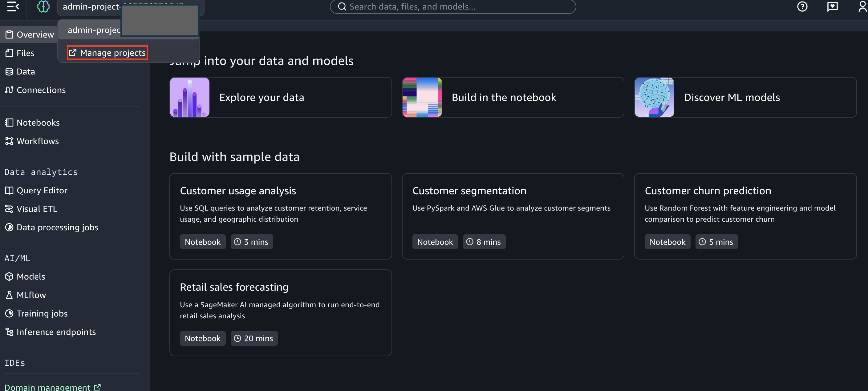This screenshot has width=868, height=391.
Task: Open the Connections panel
Action: [41, 90]
